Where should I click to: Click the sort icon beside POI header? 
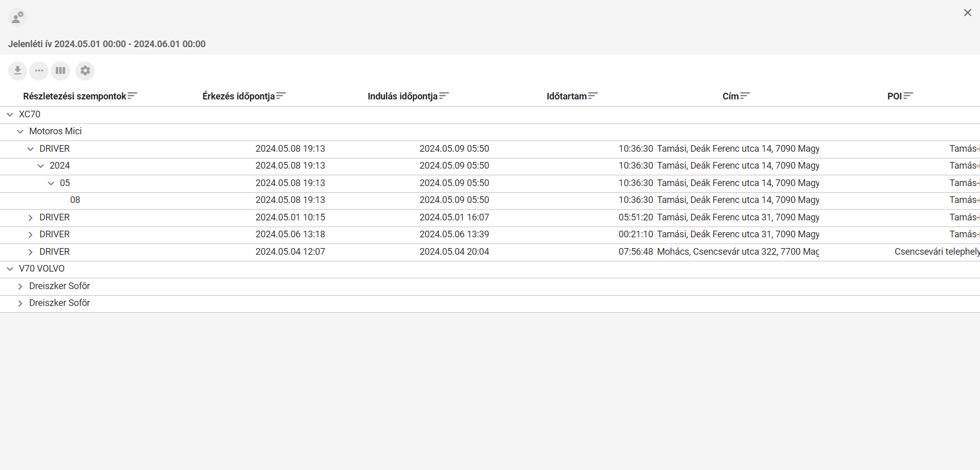click(x=908, y=96)
